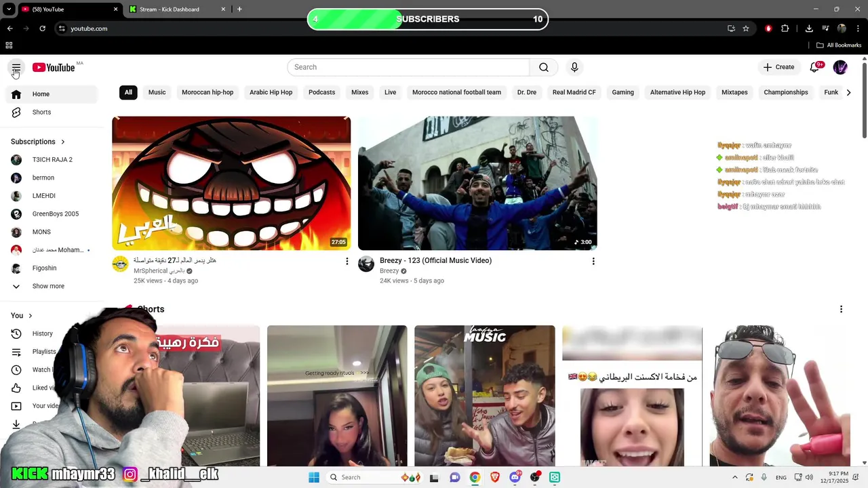868x488 pixels.
Task: Open the tab search dropdown in Chrome
Action: coord(9,9)
